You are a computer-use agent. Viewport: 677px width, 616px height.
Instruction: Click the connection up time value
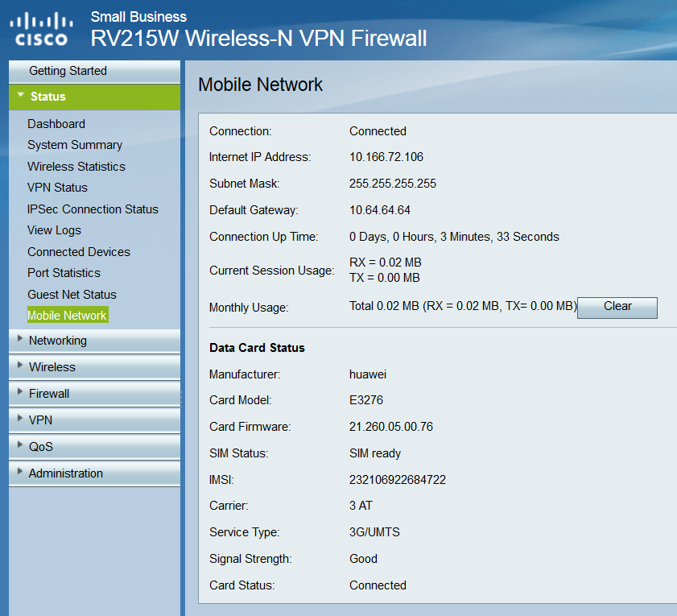(x=454, y=237)
